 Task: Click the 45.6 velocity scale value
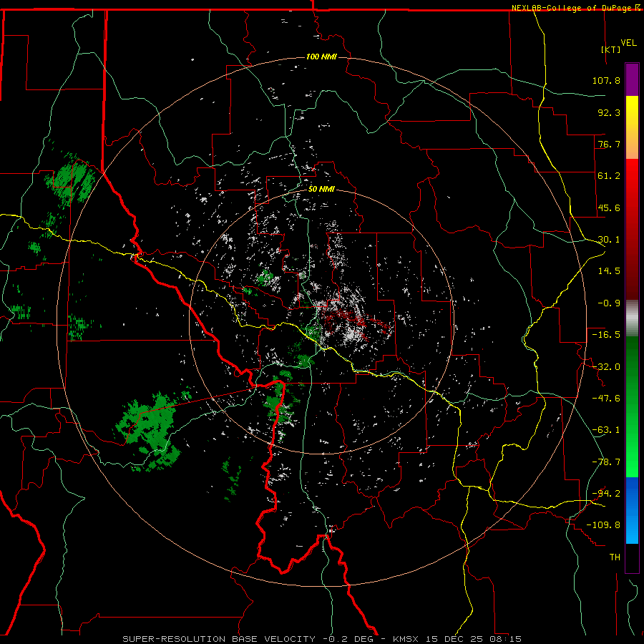pyautogui.click(x=609, y=208)
